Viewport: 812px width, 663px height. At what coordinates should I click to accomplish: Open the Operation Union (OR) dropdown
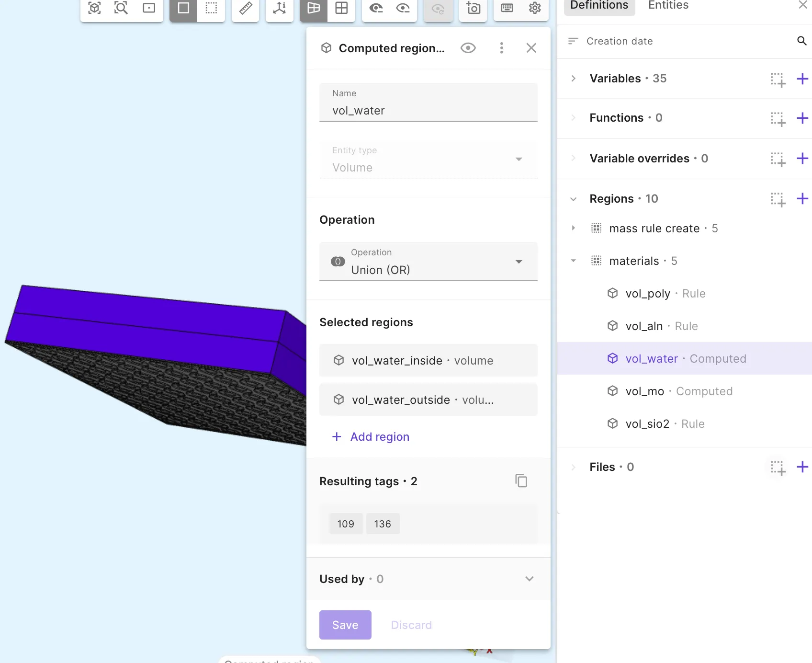[429, 262]
